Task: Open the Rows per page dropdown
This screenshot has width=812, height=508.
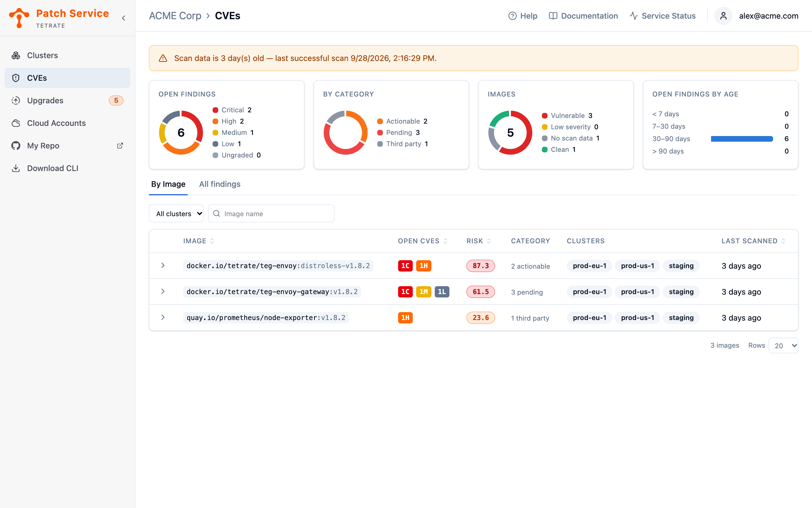Action: tap(783, 345)
